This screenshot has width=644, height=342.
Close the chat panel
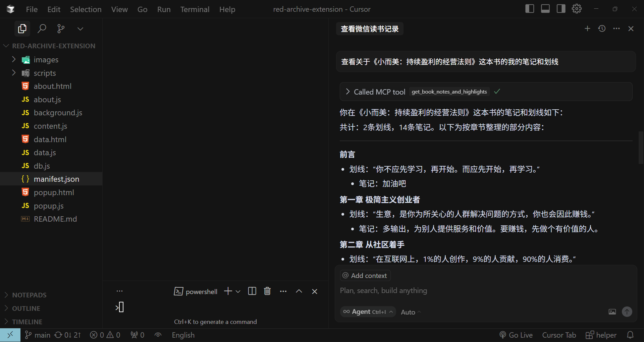631,28
